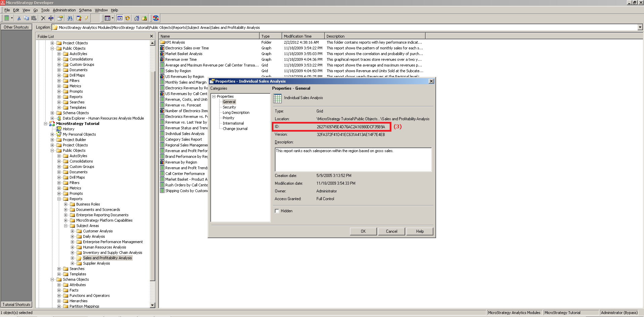This screenshot has height=317, width=644.
Task: Select the Change journal category
Action: point(235,129)
